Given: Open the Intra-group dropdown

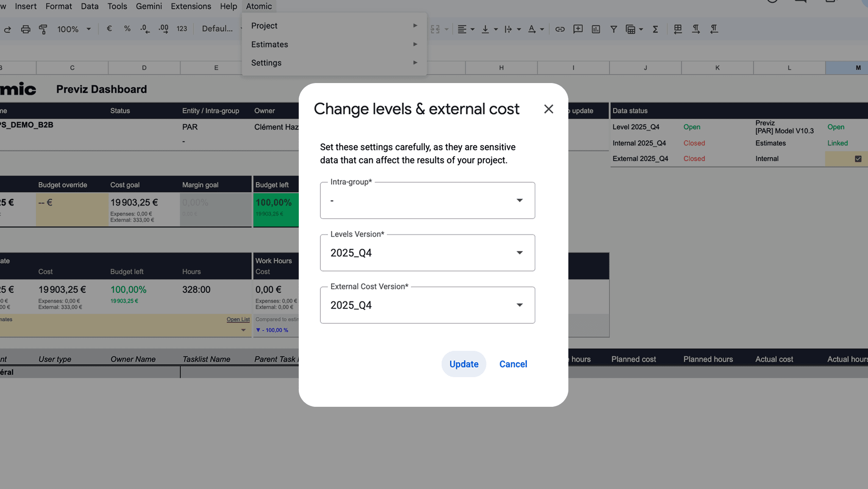Looking at the screenshot, I should click(x=427, y=200).
